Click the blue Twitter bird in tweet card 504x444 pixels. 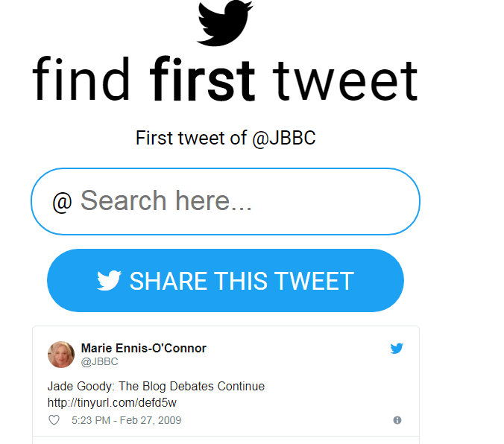pos(397,348)
